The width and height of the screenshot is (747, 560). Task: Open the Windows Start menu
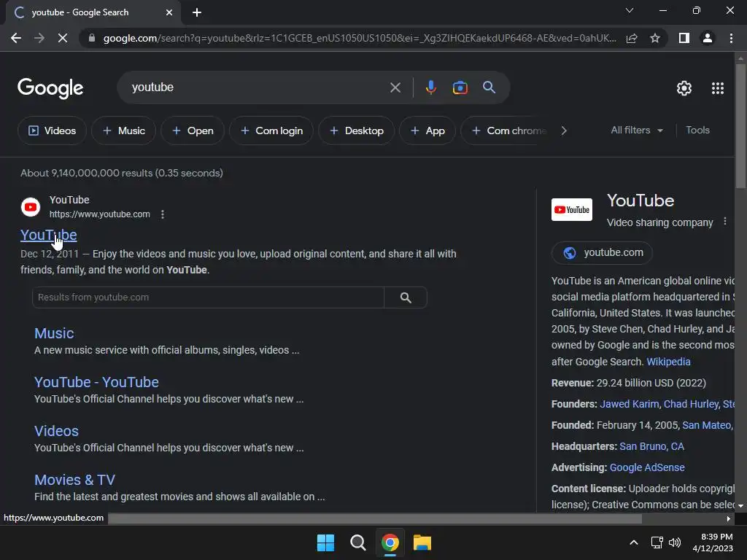(326, 542)
